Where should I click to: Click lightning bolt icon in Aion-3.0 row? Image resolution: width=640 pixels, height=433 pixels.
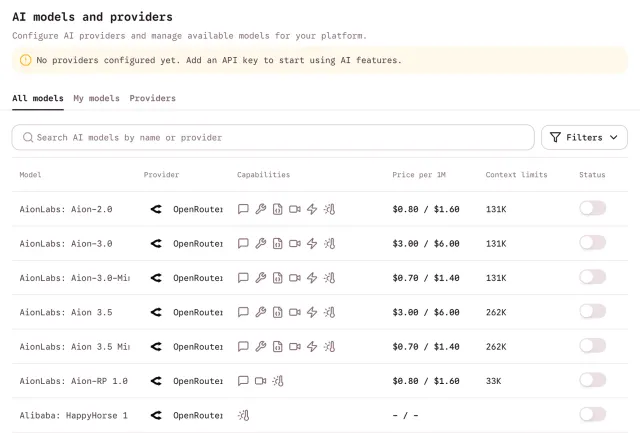point(312,244)
